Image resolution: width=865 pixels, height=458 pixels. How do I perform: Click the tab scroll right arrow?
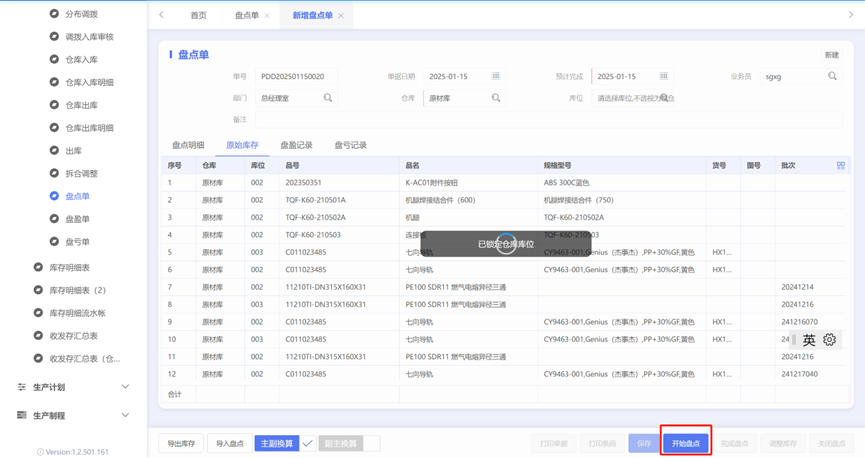coord(850,15)
